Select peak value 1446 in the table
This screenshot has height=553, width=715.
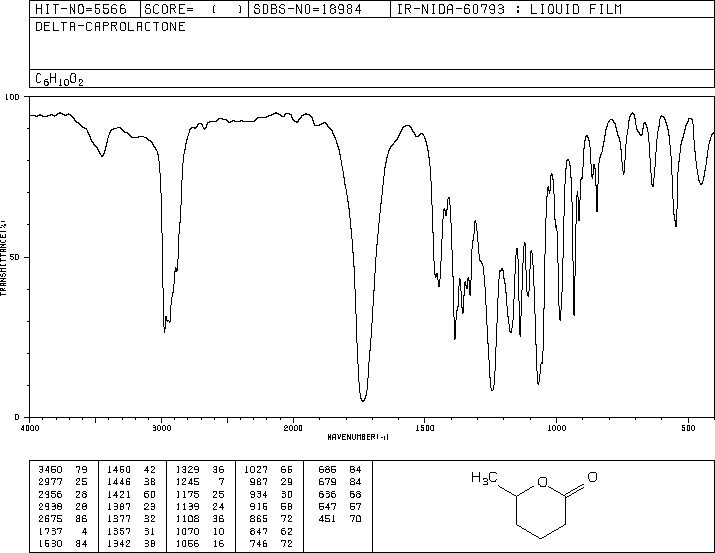point(119,482)
